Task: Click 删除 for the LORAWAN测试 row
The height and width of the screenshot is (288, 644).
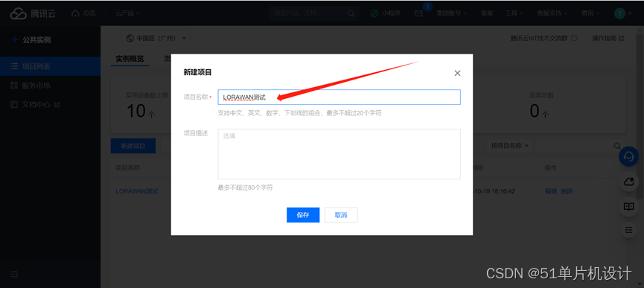Action: [x=567, y=191]
